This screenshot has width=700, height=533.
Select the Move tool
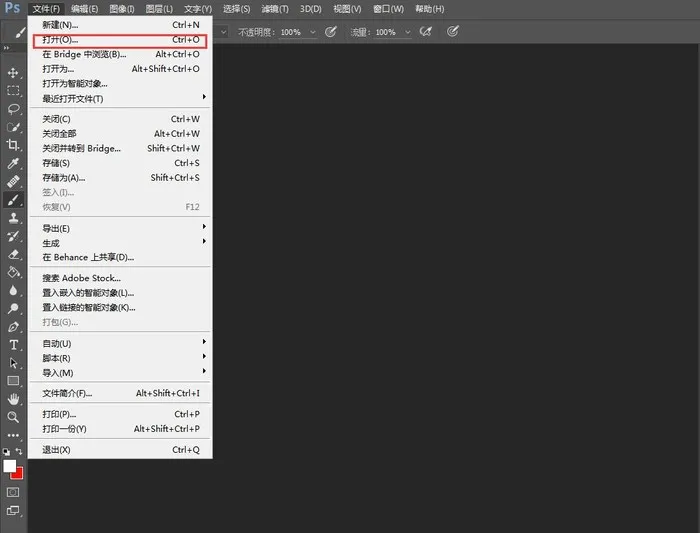[x=13, y=73]
